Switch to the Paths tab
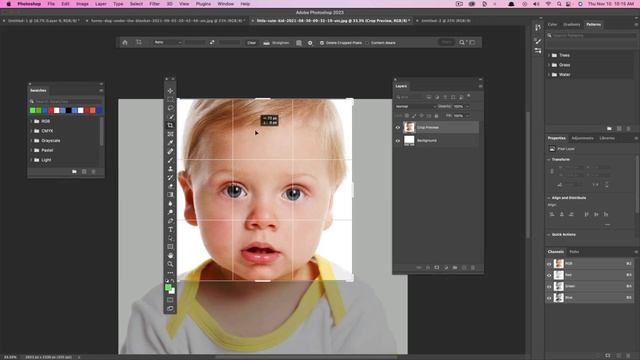 click(x=574, y=252)
